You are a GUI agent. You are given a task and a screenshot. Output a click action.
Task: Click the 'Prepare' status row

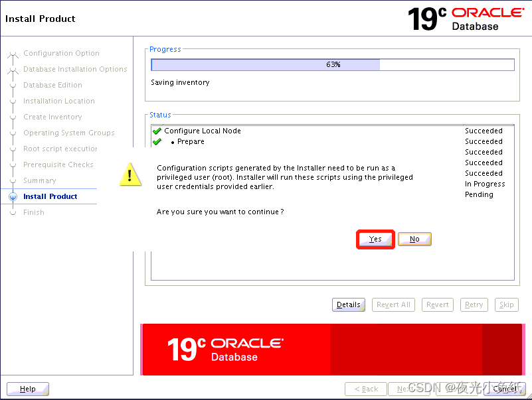point(333,142)
